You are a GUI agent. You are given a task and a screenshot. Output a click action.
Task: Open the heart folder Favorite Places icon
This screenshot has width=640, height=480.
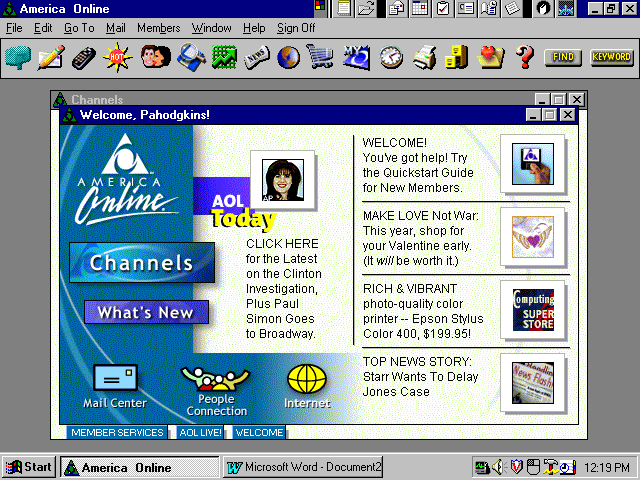pyautogui.click(x=491, y=57)
